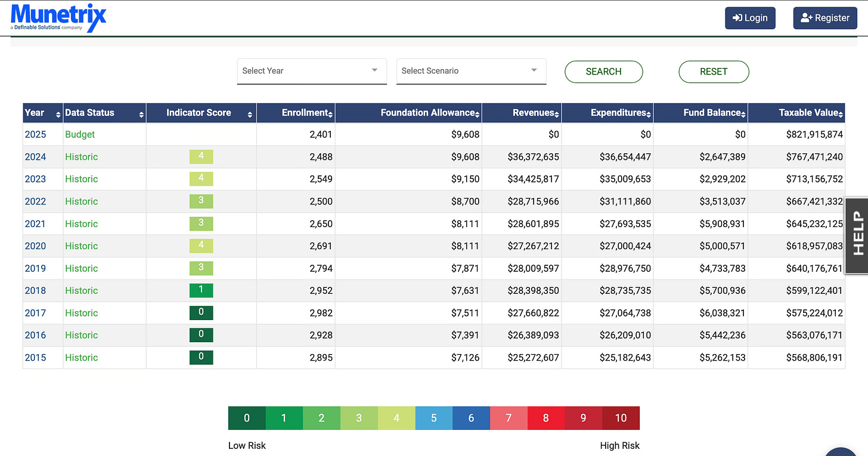This screenshot has height=456, width=868.
Task: Click the Budget status link for 2025
Action: click(80, 134)
